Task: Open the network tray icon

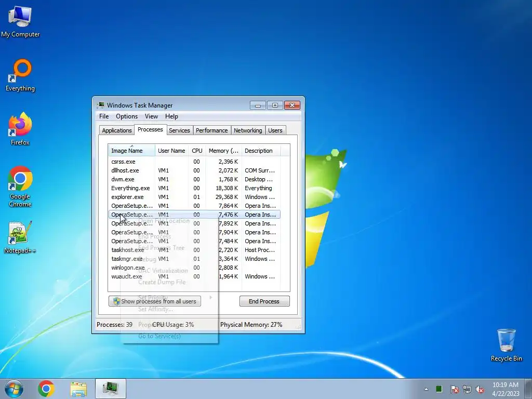Action: [467, 389]
